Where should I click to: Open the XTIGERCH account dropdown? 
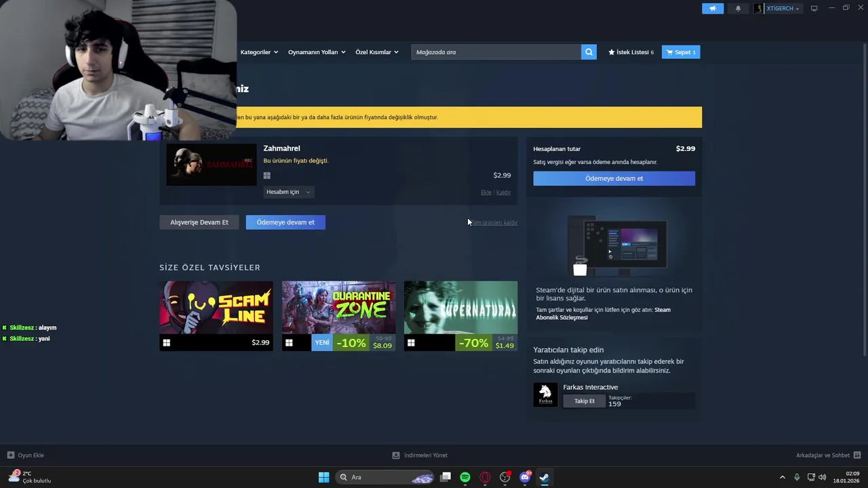coord(783,8)
